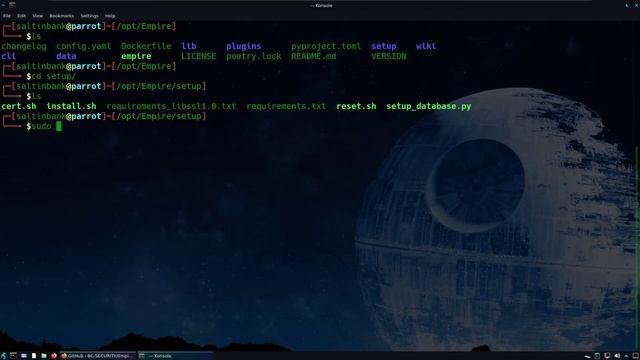640x360 pixels.
Task: Click the poetry.lock filename
Action: pos(253,56)
